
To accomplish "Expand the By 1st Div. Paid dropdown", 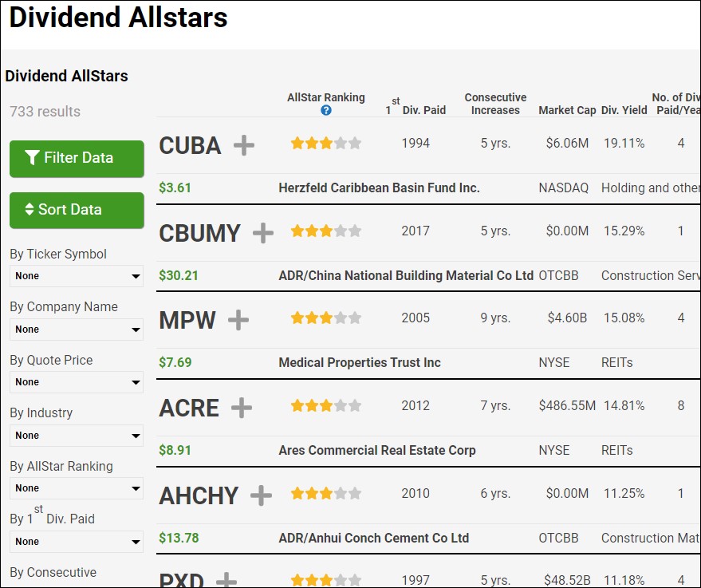I will point(77,541).
